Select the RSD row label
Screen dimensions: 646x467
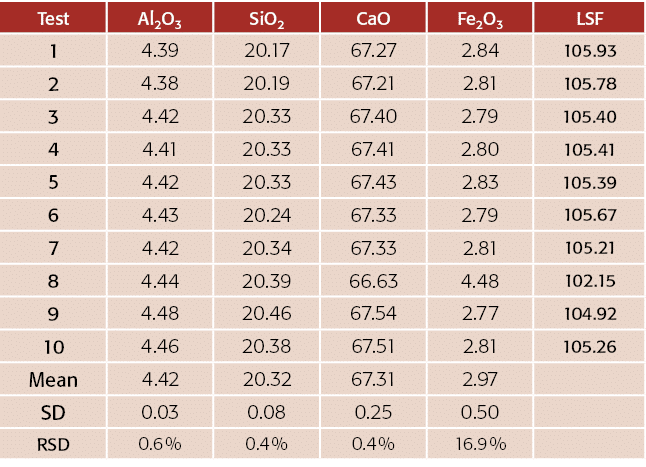pos(54,444)
